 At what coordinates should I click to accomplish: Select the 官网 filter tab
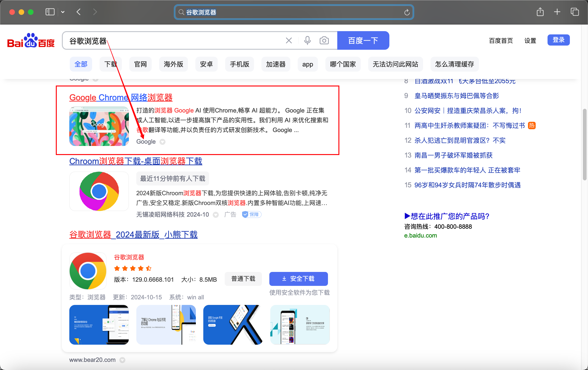(x=140, y=64)
